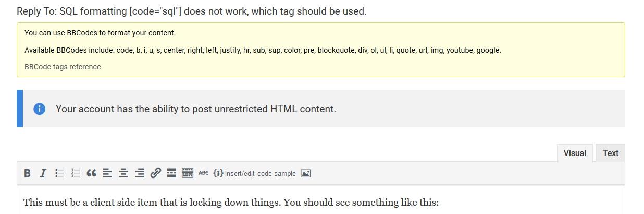Viewport: 644px width, 214px height.
Task: Insert Read More tag
Action: click(171, 173)
